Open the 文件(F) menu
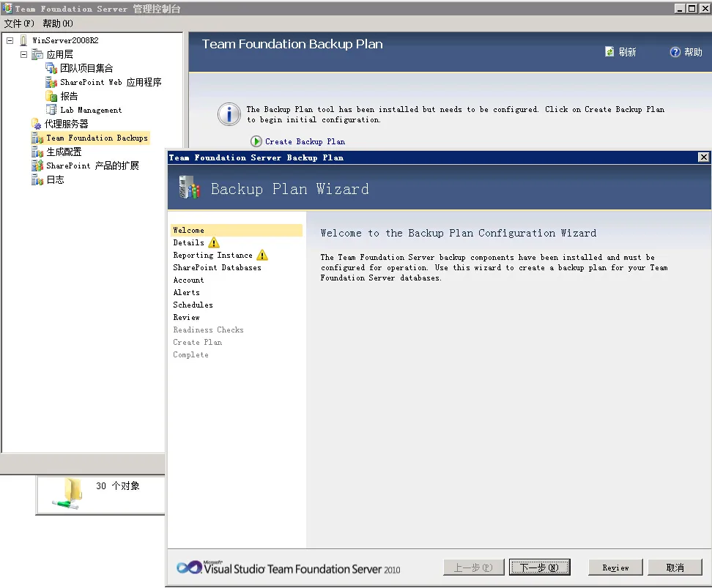Image resolution: width=712 pixels, height=588 pixels. (x=19, y=23)
